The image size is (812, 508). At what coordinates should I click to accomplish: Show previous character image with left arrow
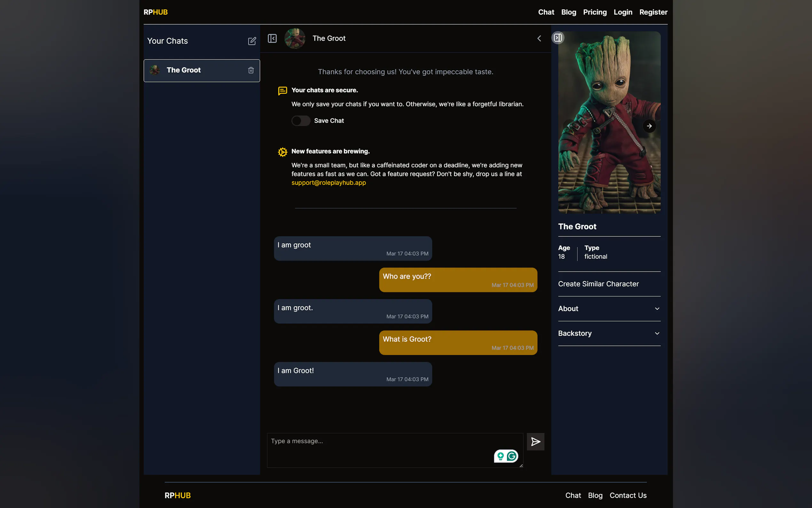[569, 126]
